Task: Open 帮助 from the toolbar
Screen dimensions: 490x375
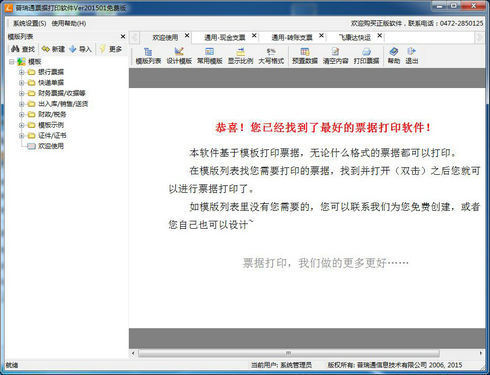Action: coord(394,56)
